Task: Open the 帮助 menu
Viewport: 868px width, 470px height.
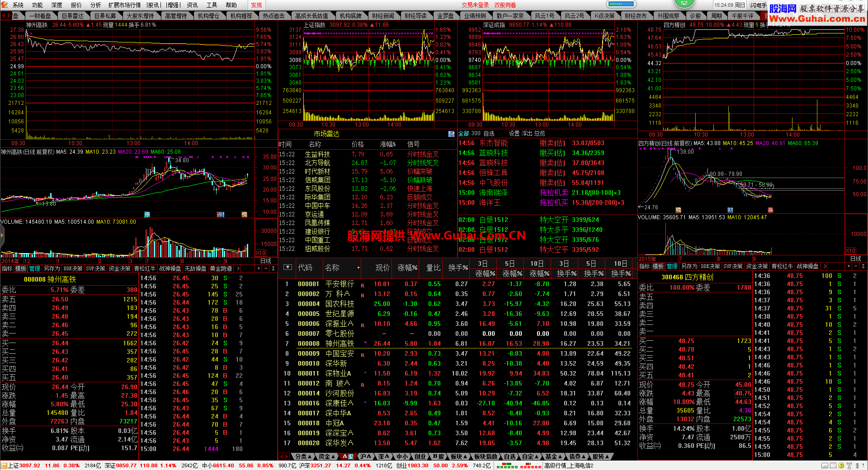Action: pyautogui.click(x=231, y=5)
